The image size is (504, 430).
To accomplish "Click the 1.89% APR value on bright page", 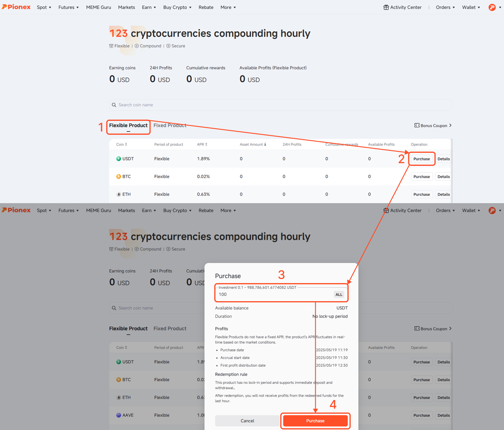I will click(203, 159).
